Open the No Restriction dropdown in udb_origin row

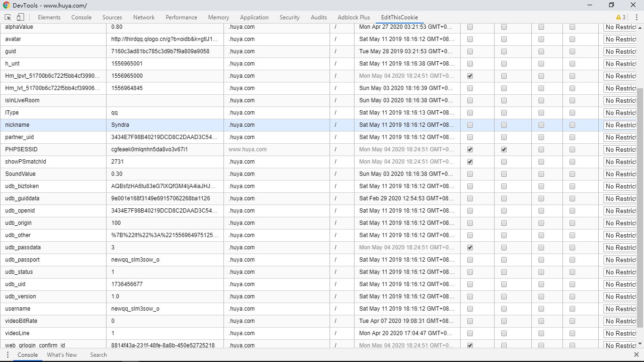tap(620, 223)
